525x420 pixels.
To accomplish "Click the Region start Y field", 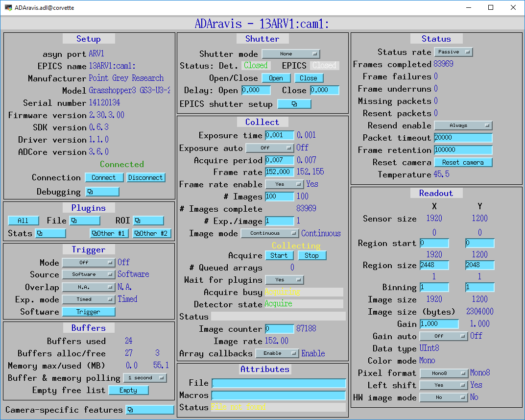I will (x=480, y=243).
